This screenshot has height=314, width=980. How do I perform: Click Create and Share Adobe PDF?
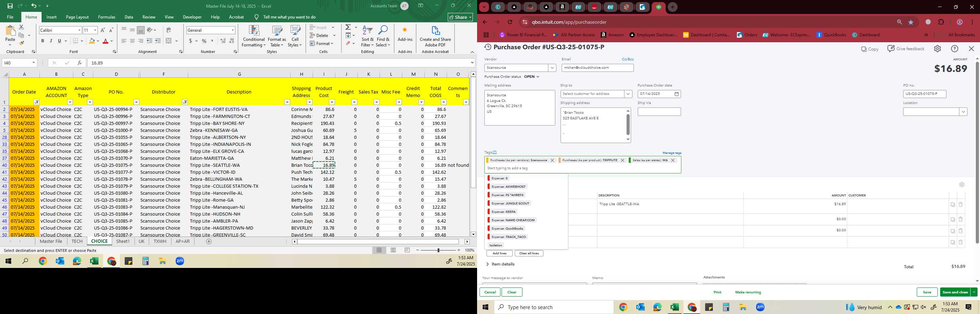pyautogui.click(x=435, y=37)
